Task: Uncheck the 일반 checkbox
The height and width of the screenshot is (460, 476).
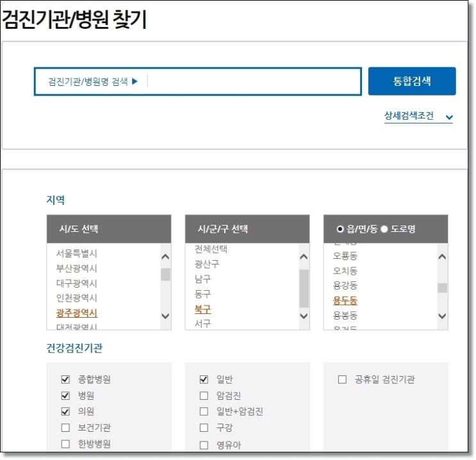Action: tap(204, 379)
